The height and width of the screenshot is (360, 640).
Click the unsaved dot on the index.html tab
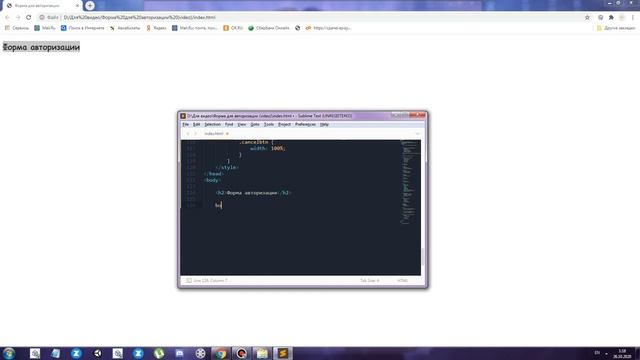(x=227, y=134)
